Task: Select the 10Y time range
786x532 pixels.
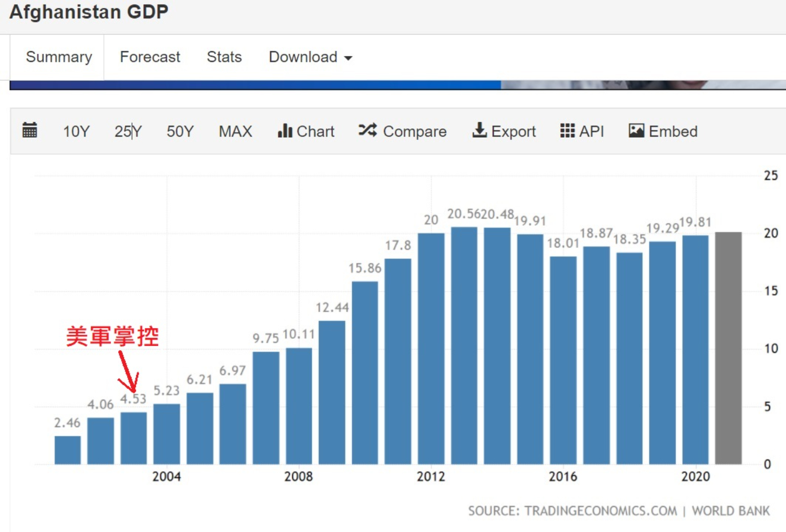Action: click(x=76, y=131)
